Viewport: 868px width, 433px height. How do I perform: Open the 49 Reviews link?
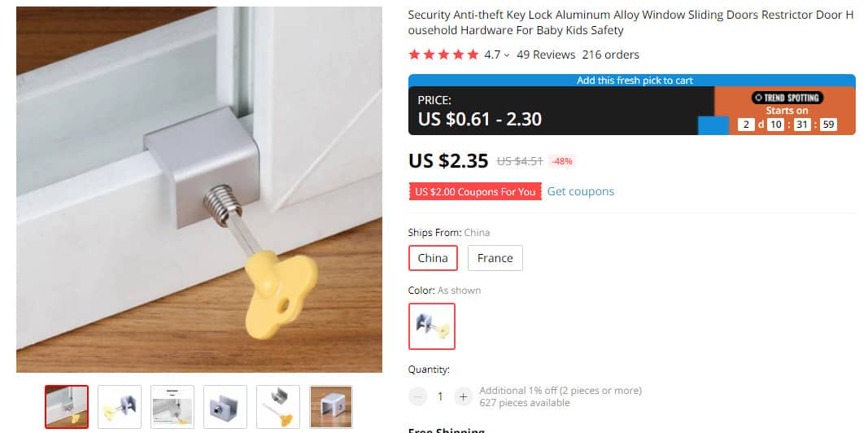coord(546,55)
